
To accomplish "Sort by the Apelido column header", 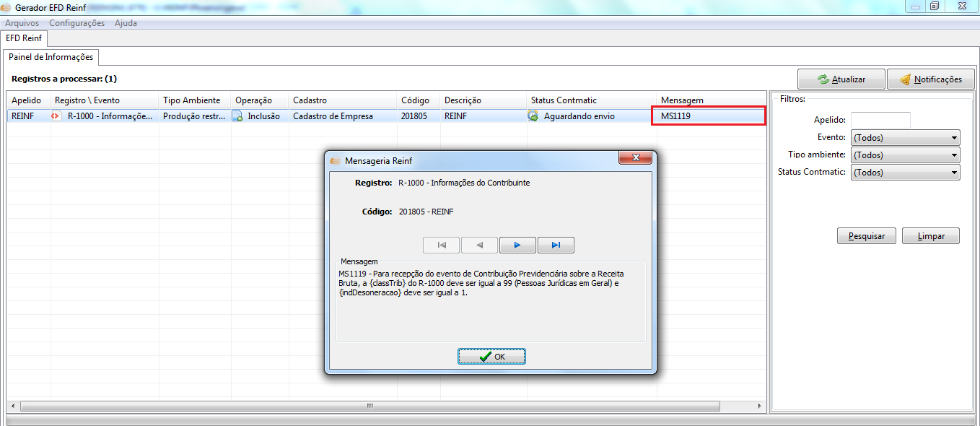I will click(29, 100).
